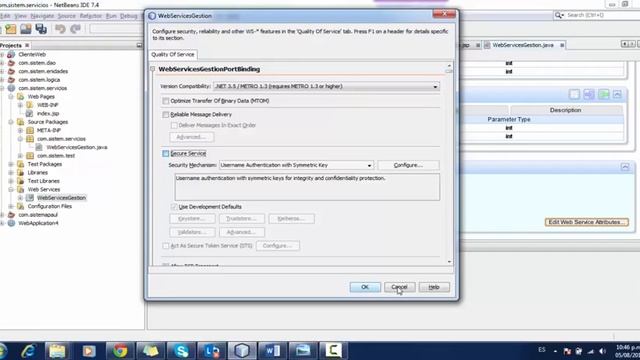The image size is (640, 360).
Task: Collapse the Web Services tree node
Action: (11, 189)
